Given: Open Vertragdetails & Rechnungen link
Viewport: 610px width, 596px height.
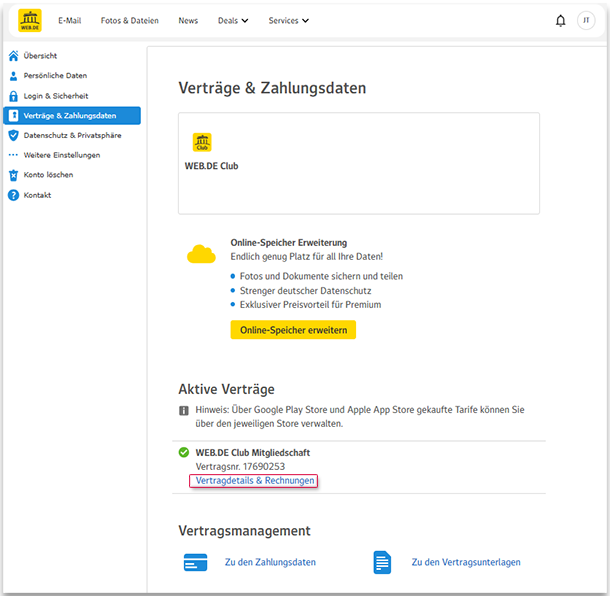Looking at the screenshot, I should coord(254,480).
